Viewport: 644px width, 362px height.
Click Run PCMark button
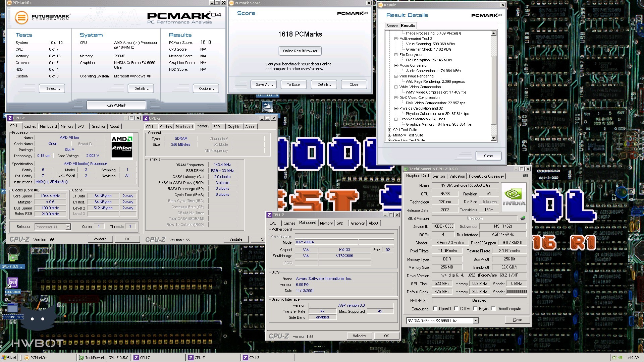[116, 105]
